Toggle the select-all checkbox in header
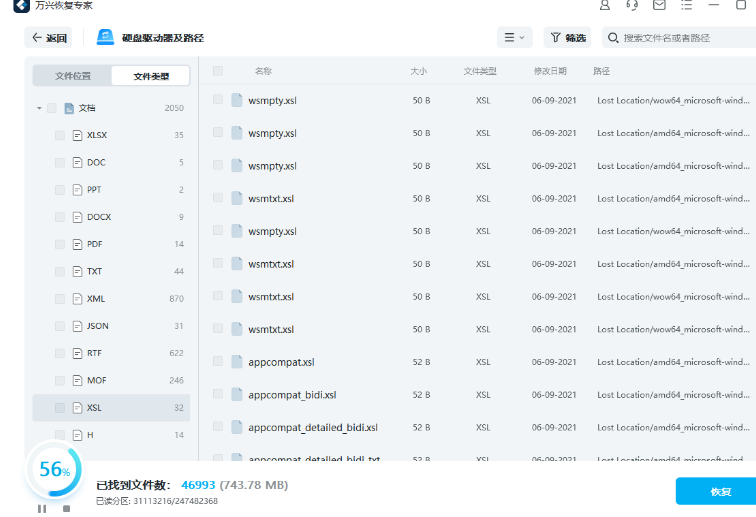756x517 pixels. click(x=218, y=71)
